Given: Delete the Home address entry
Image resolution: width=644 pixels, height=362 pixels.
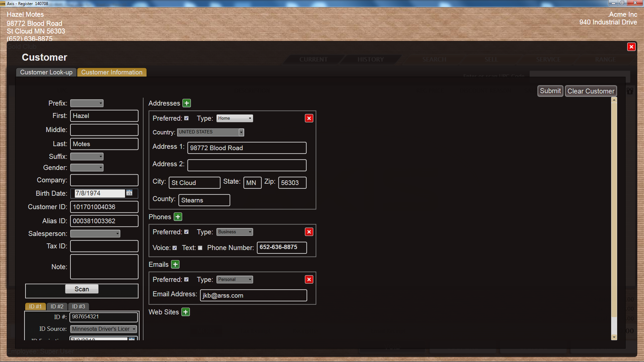Looking at the screenshot, I should point(309,118).
